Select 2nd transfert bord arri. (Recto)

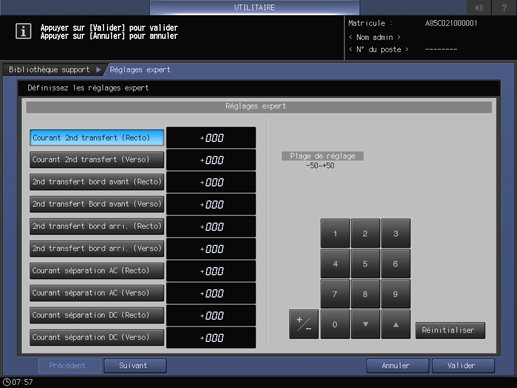97,226
